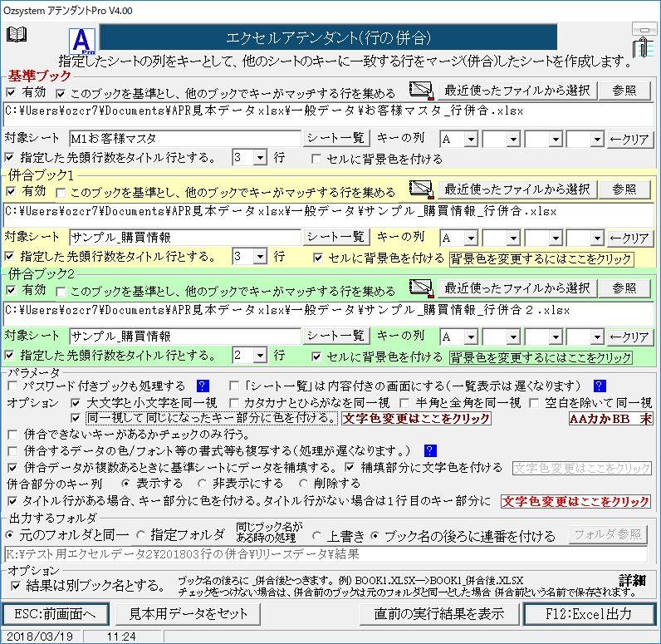661x644 pixels.
Task: Open fourth キーの列 dropdown in 併合ブック2
Action: point(597,337)
